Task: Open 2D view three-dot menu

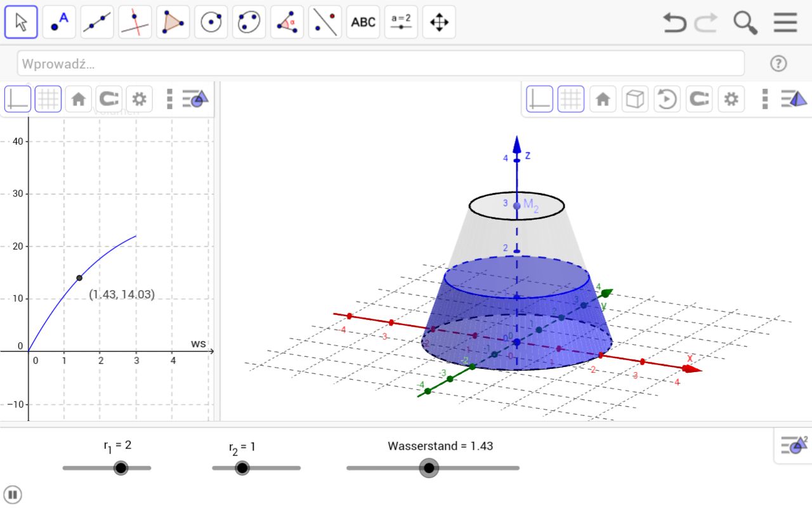Action: click(169, 99)
